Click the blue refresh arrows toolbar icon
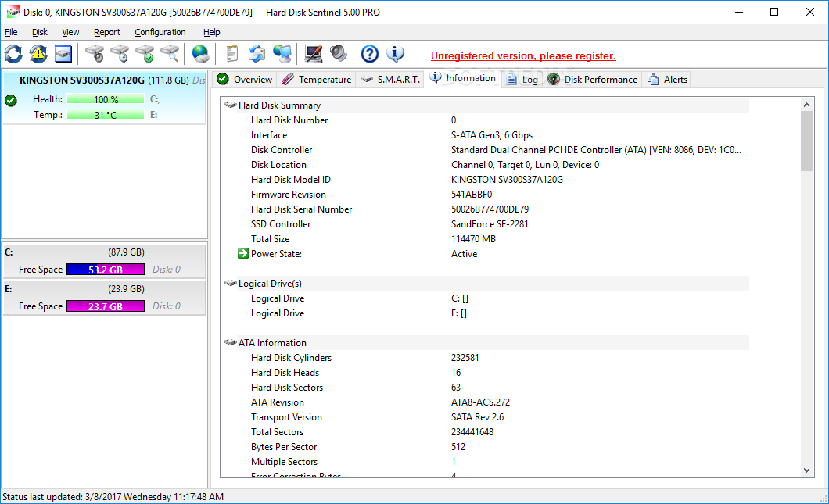The width and height of the screenshot is (829, 504). [x=13, y=54]
